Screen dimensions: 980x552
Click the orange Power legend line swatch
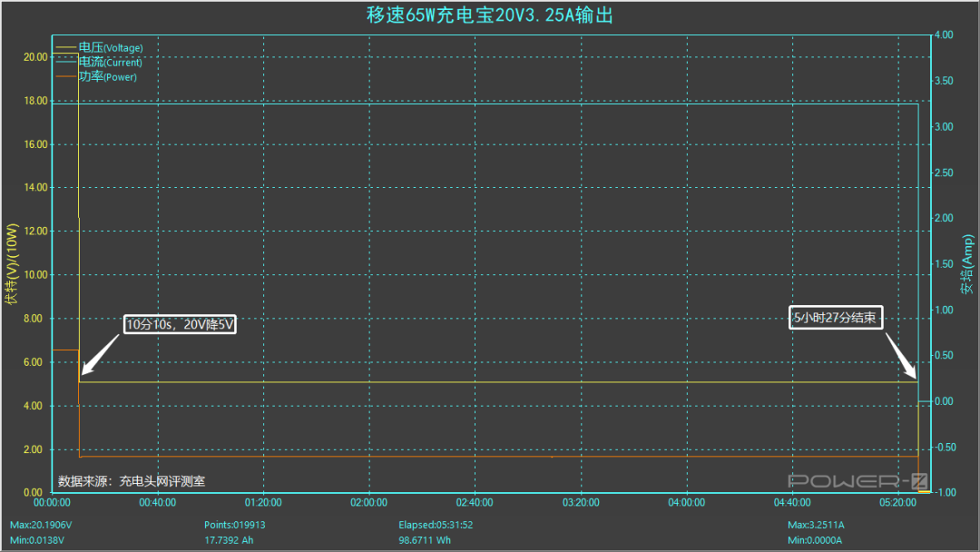pyautogui.click(x=66, y=77)
